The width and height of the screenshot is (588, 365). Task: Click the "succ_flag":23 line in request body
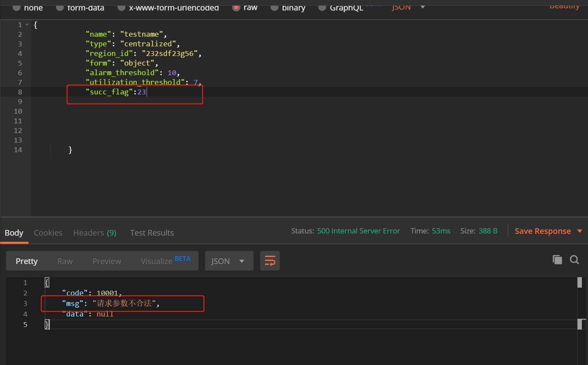115,92
